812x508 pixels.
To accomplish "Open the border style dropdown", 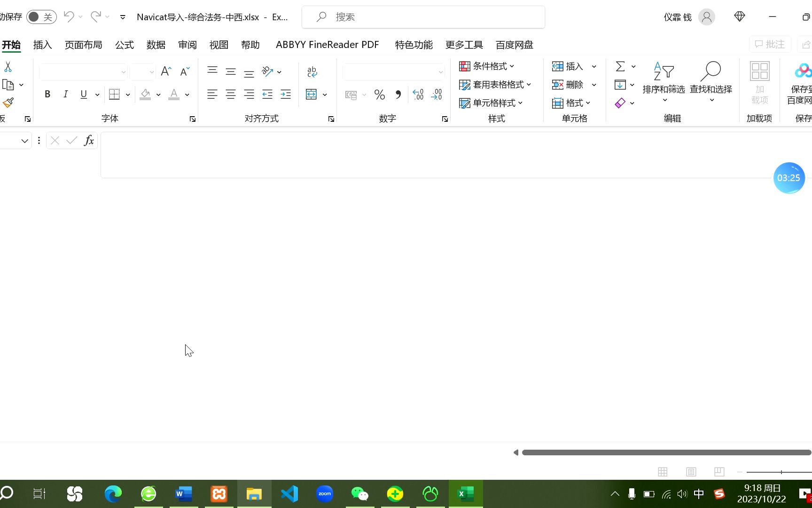I will [127, 94].
